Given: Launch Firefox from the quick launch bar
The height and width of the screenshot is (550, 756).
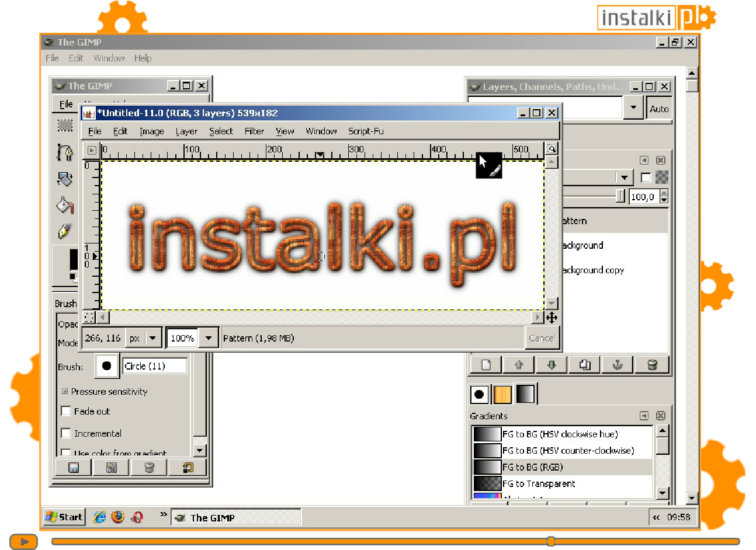Looking at the screenshot, I should click(x=118, y=517).
